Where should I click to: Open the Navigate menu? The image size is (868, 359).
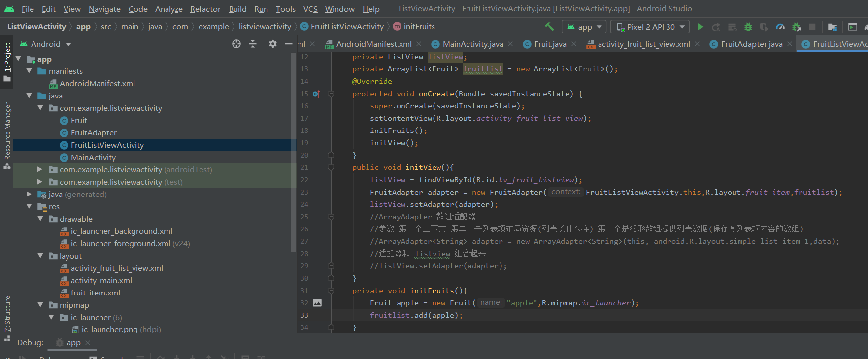[104, 9]
